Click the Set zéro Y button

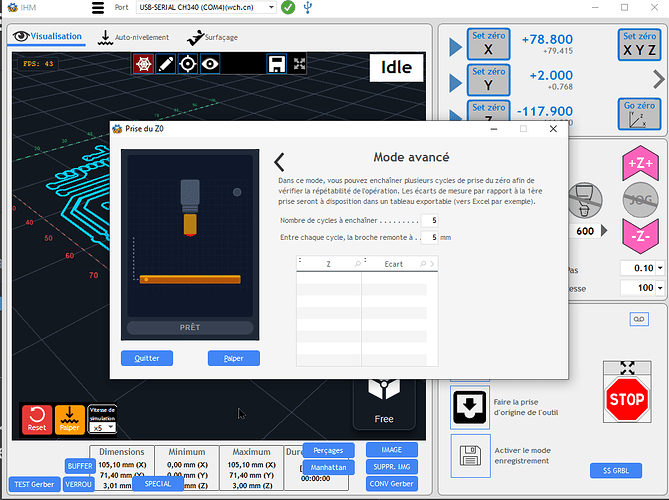pos(489,79)
